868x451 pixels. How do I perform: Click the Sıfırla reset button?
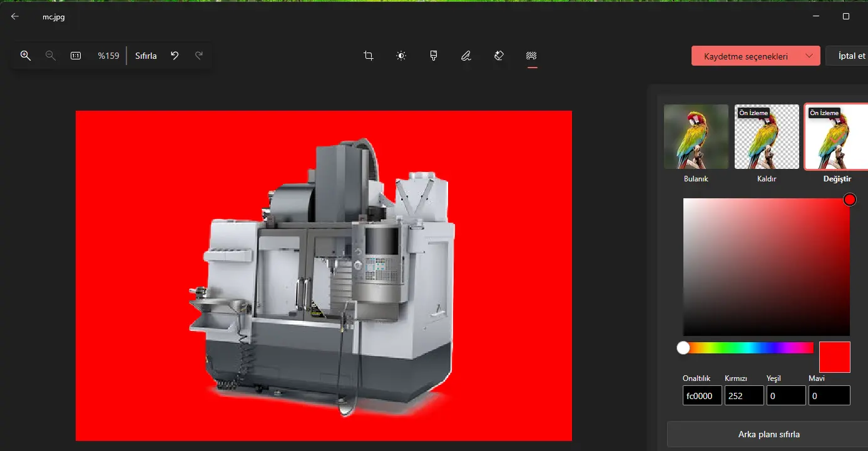[146, 56]
